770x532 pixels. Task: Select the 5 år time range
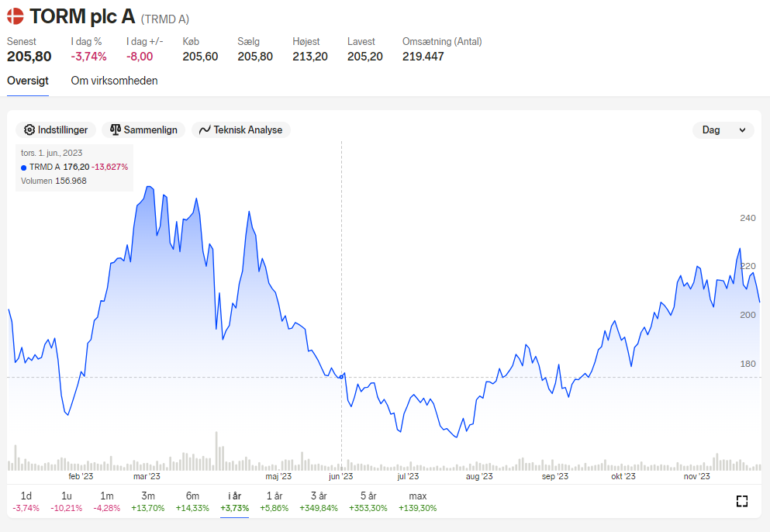click(x=368, y=502)
